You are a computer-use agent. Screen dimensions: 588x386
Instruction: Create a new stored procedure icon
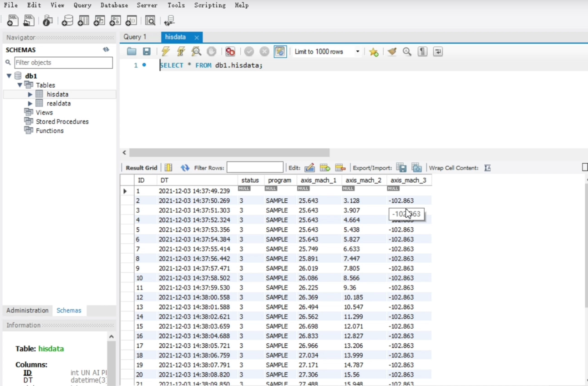click(x=115, y=20)
